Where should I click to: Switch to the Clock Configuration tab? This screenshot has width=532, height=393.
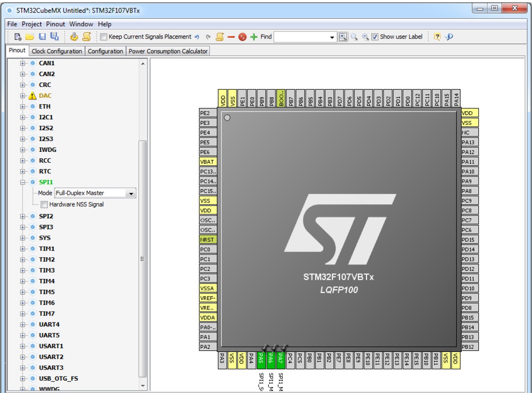pyautogui.click(x=57, y=51)
